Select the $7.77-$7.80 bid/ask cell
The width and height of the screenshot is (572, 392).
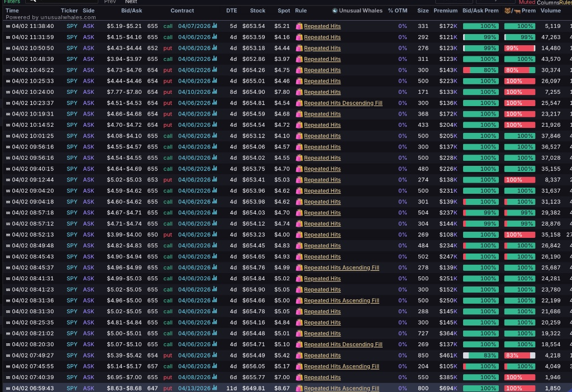(x=124, y=92)
